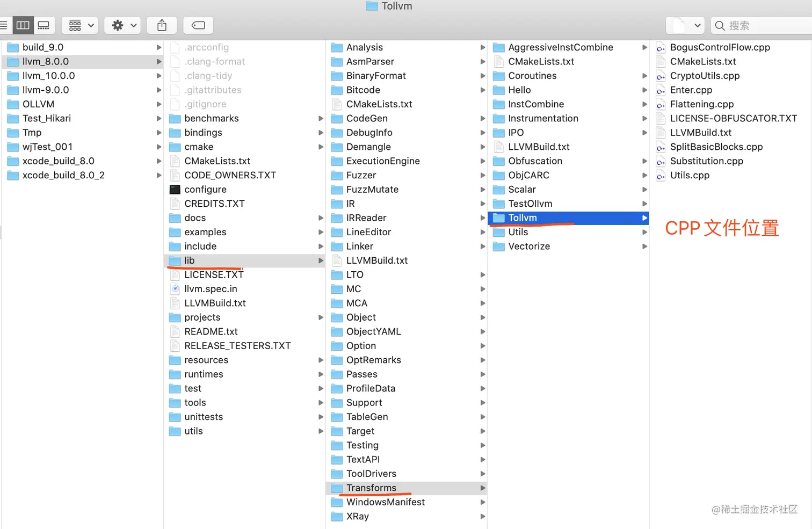The image size is (812, 529).
Task: Expand arrow next to WindowsManifest folder
Action: (483, 502)
